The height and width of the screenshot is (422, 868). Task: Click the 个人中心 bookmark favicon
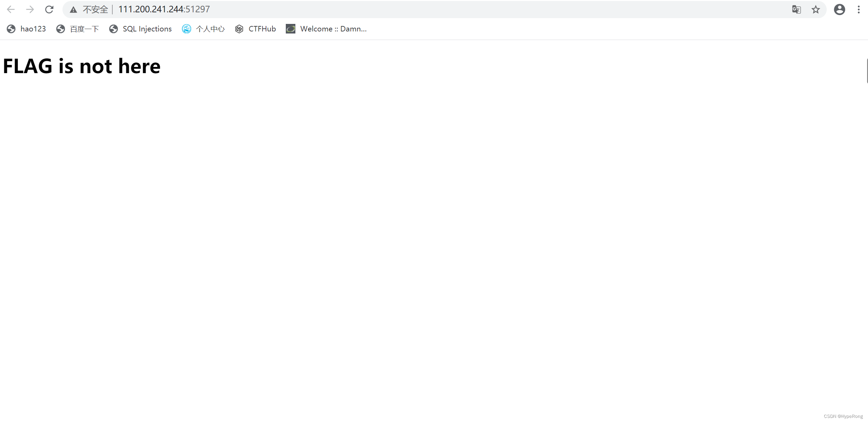tap(186, 29)
